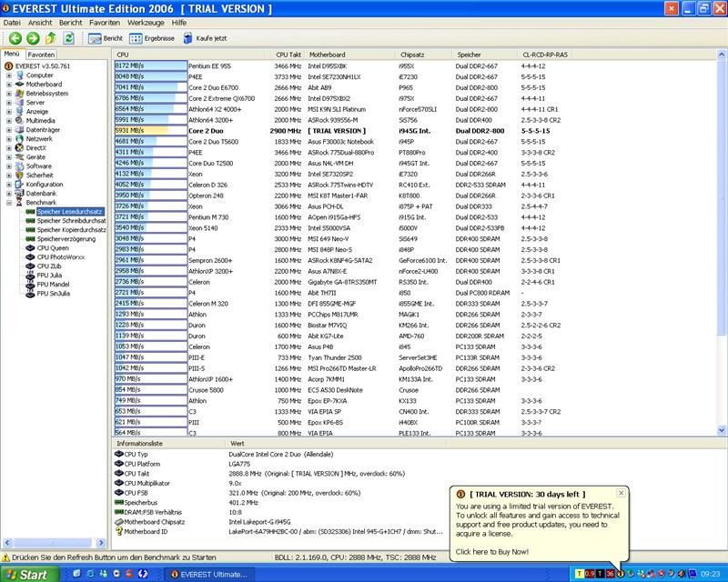Image resolution: width=728 pixels, height=582 pixels.
Task: Expand the Multimedia tree node
Action: (9, 121)
